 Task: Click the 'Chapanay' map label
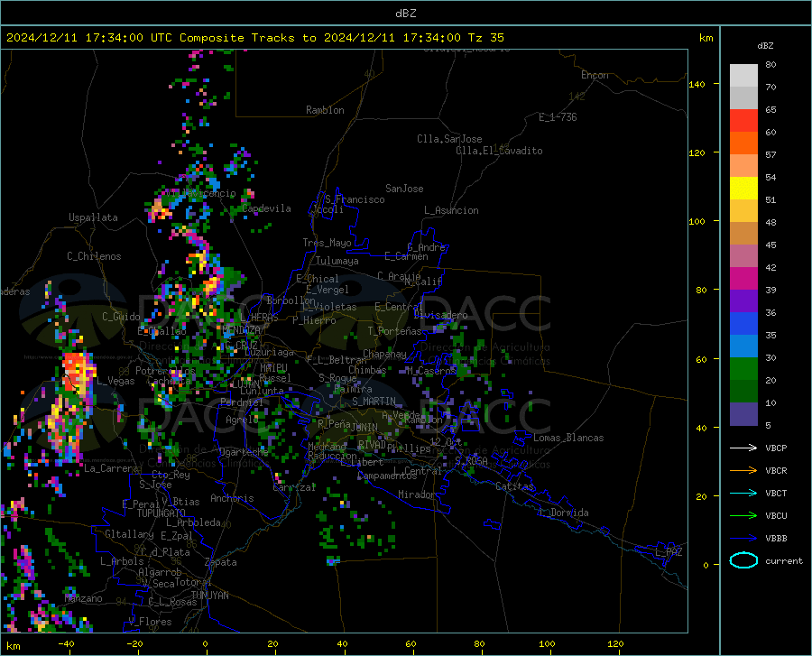[x=384, y=354]
